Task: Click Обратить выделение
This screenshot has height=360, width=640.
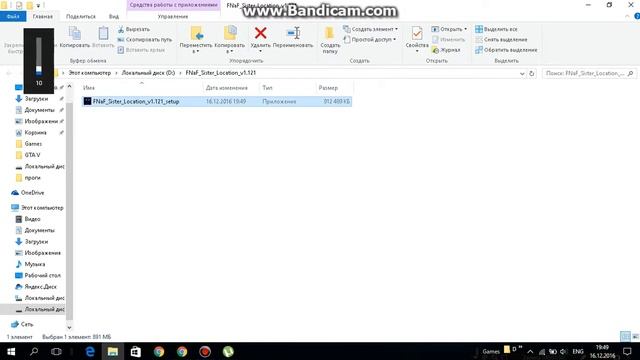Action: point(506,50)
